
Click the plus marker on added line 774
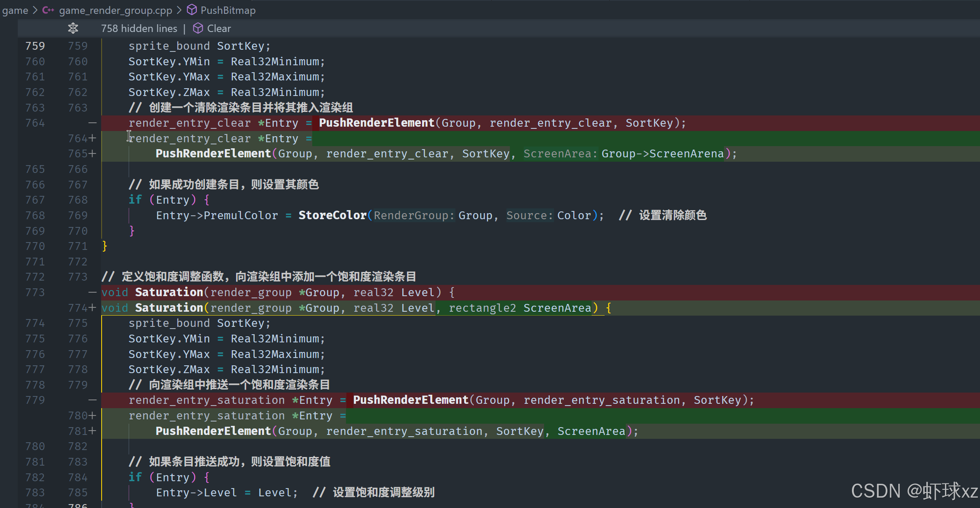(92, 308)
